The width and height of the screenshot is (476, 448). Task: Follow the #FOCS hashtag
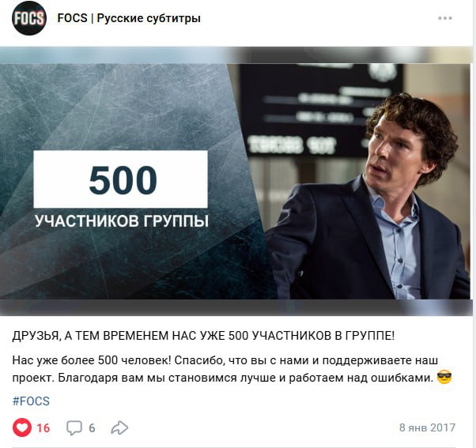coord(31,401)
